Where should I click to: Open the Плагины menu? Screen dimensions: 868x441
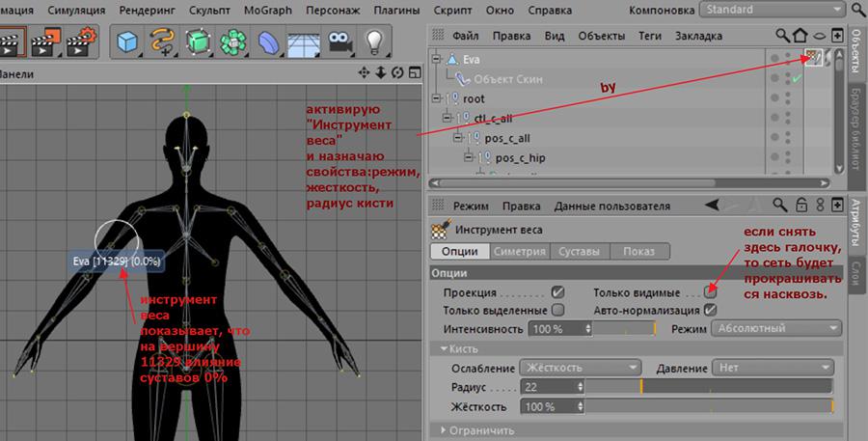(x=396, y=10)
